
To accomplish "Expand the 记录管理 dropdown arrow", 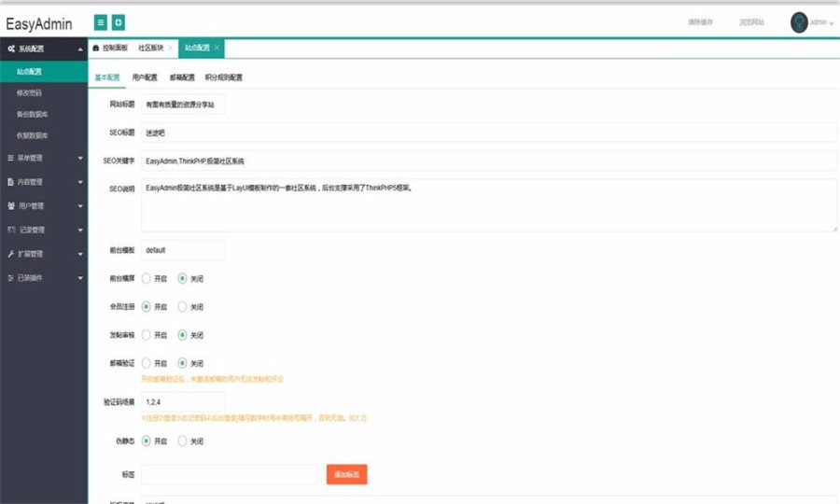I will (80, 231).
